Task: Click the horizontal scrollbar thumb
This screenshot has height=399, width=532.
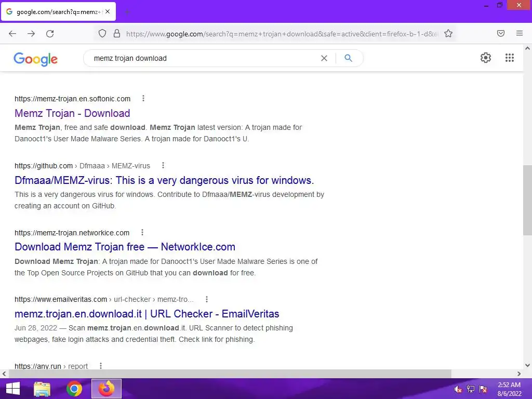Action: 230,374
